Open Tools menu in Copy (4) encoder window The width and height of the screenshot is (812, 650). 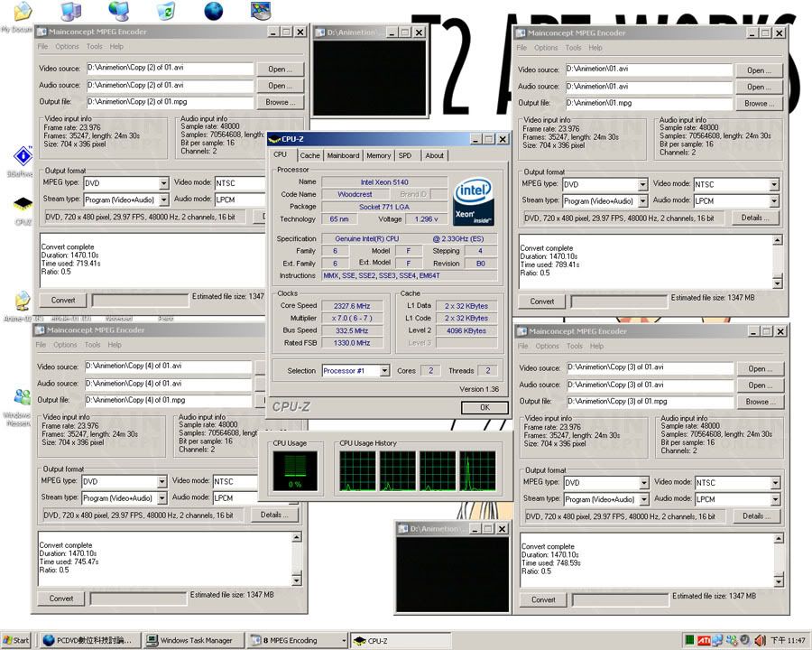[93, 345]
